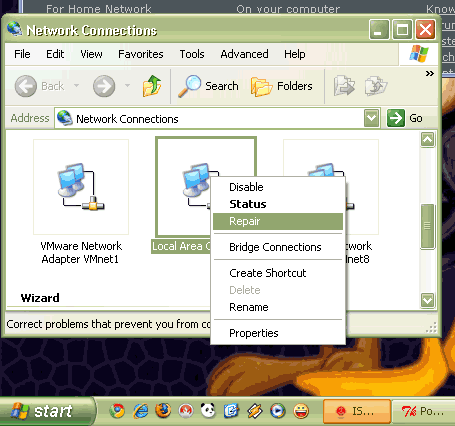Open the Advanced menu
This screenshot has height=426, width=455.
tap(244, 54)
